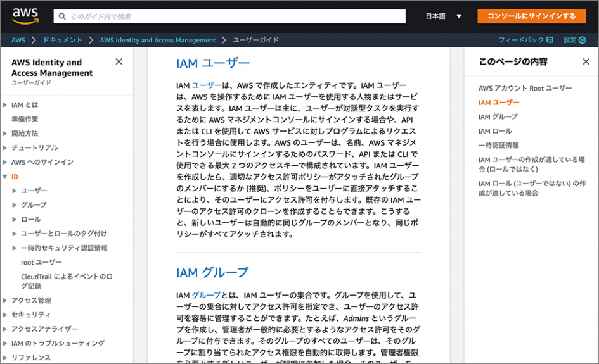
Task: Click the search magnifier icon
Action: pyautogui.click(x=62, y=16)
